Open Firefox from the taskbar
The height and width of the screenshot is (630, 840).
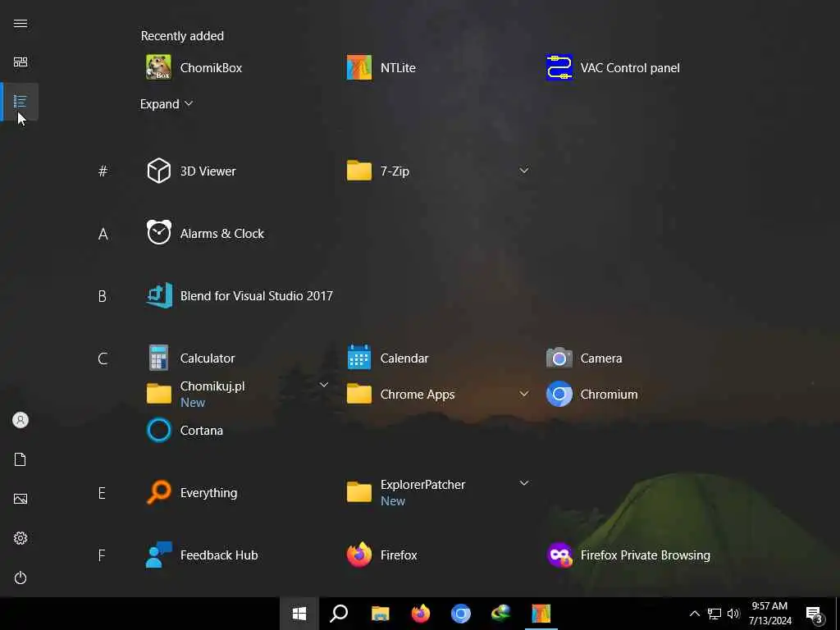pyautogui.click(x=421, y=614)
